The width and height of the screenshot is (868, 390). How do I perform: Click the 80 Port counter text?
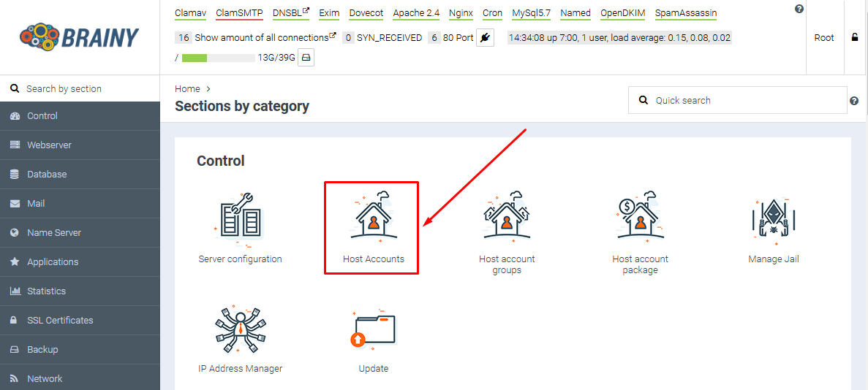pyautogui.click(x=458, y=38)
